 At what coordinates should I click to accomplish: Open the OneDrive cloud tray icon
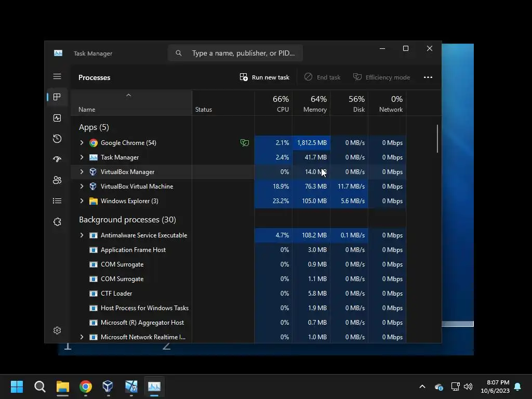coord(438,387)
